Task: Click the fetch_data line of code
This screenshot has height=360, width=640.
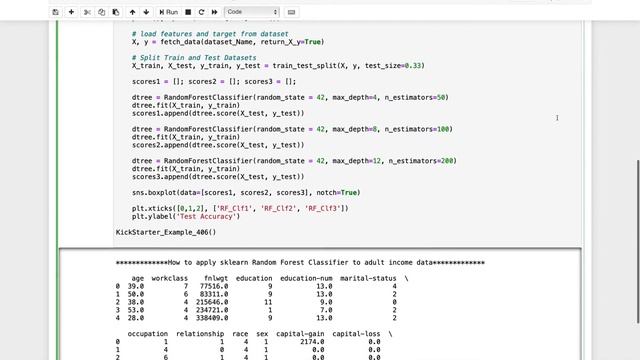Action: click(228, 42)
